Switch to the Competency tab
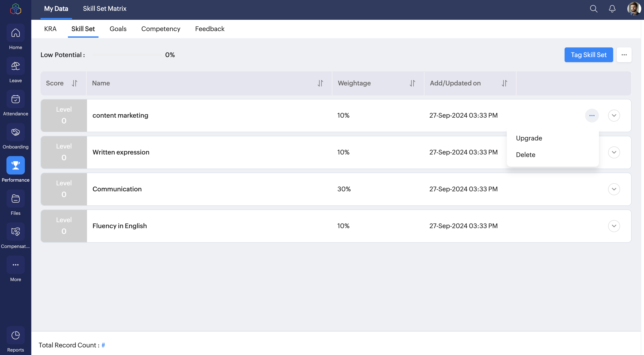This screenshot has width=644, height=355. tap(160, 29)
